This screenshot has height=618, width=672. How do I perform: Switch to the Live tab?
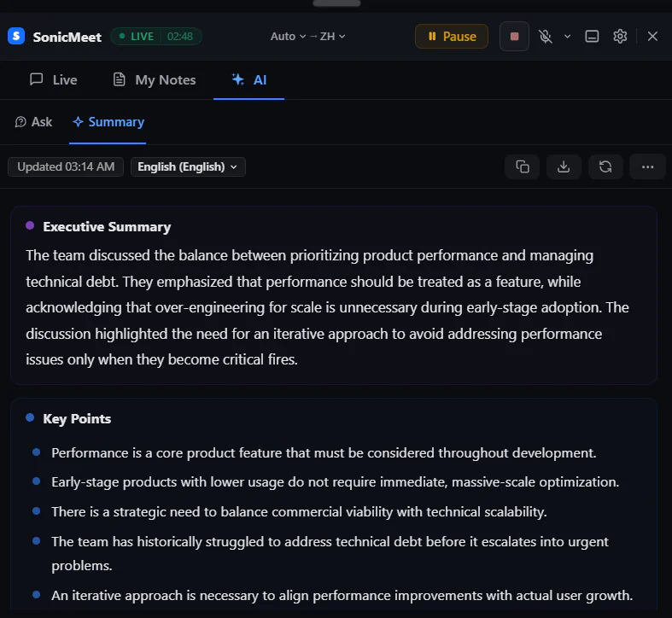pyautogui.click(x=54, y=79)
